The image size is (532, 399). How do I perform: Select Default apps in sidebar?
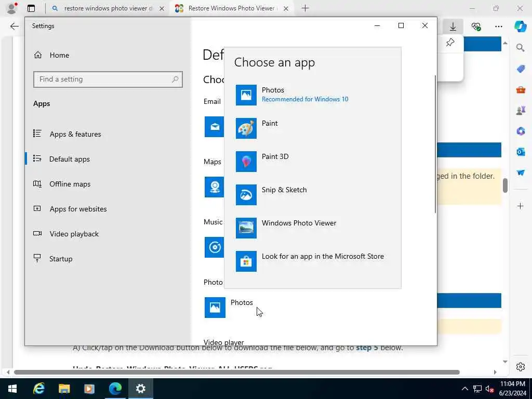[108, 159]
